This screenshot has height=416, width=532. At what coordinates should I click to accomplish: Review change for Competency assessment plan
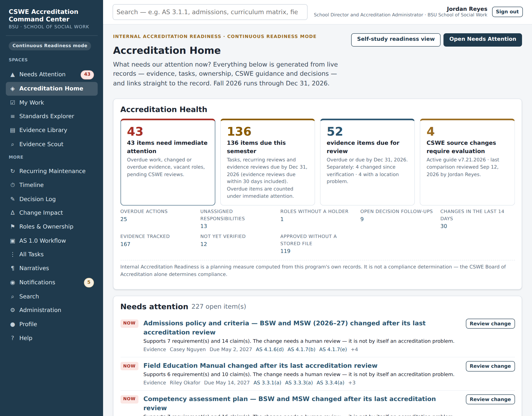click(490, 399)
